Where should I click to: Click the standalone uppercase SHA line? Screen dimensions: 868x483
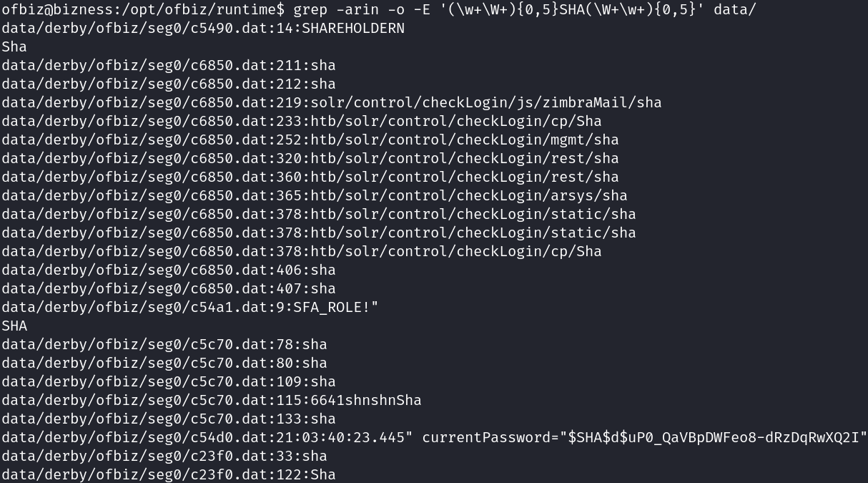(14, 326)
